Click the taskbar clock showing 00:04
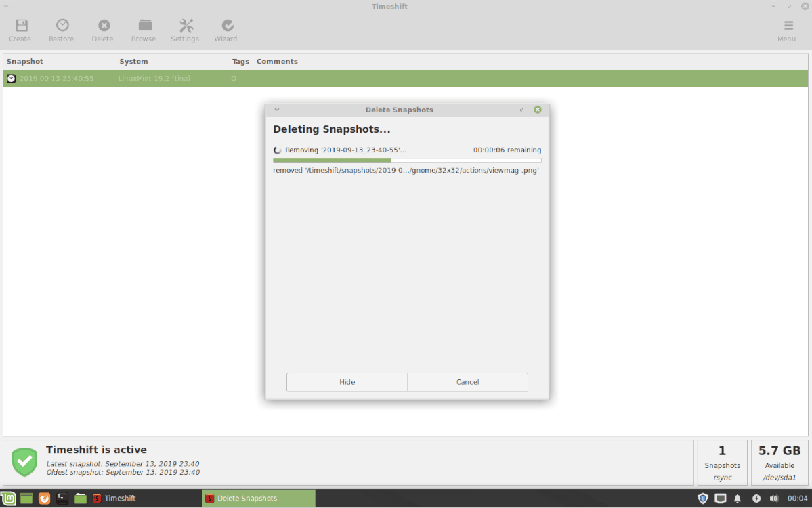 (x=798, y=499)
